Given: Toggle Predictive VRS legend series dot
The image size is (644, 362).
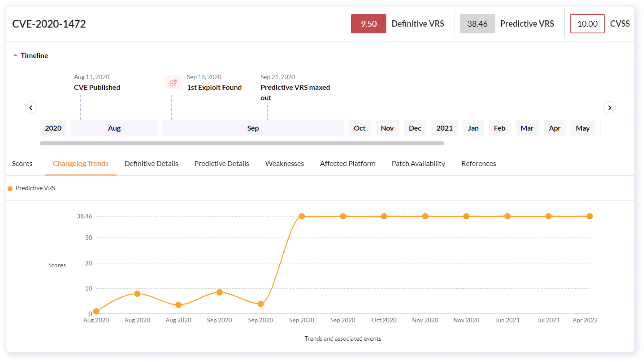Looking at the screenshot, I should [10, 189].
